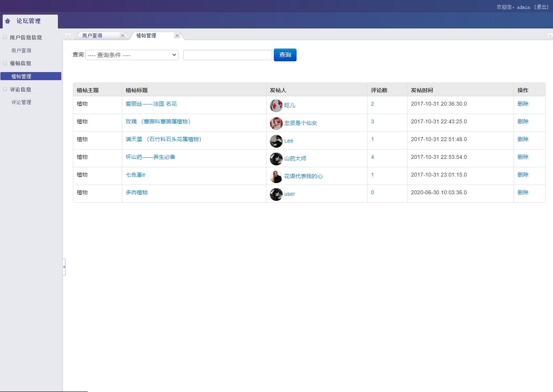Collapse the 用户信息信息 sidebar section
This screenshot has width=553, height=392.
coord(5,37)
